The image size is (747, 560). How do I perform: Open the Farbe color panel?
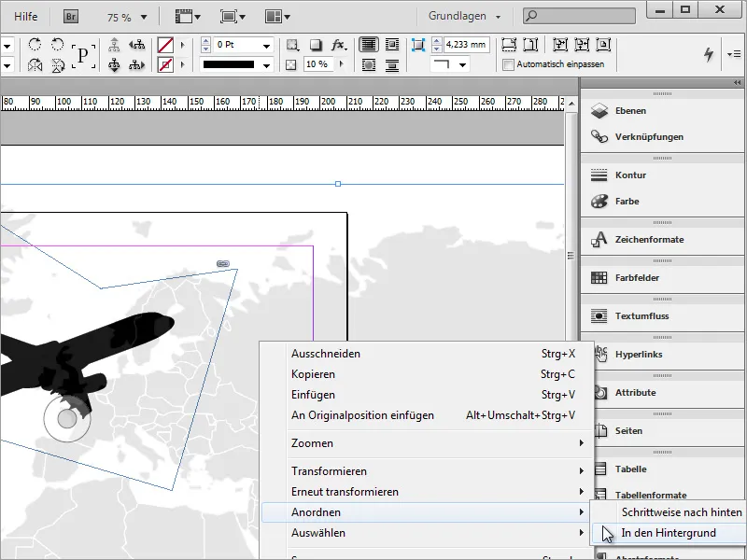[x=627, y=201]
